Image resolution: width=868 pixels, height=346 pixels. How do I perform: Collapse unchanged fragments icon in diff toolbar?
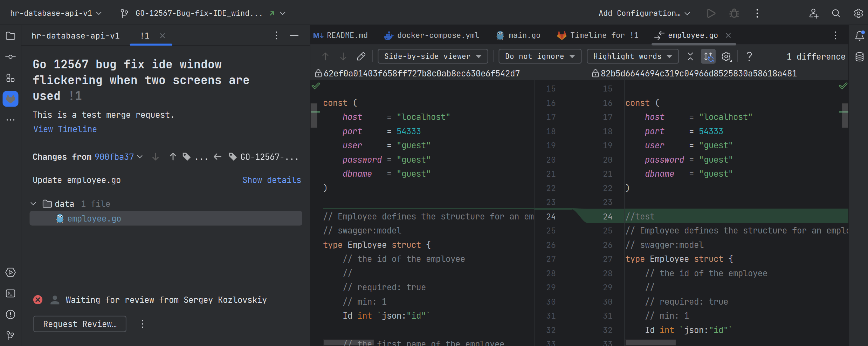pos(690,56)
